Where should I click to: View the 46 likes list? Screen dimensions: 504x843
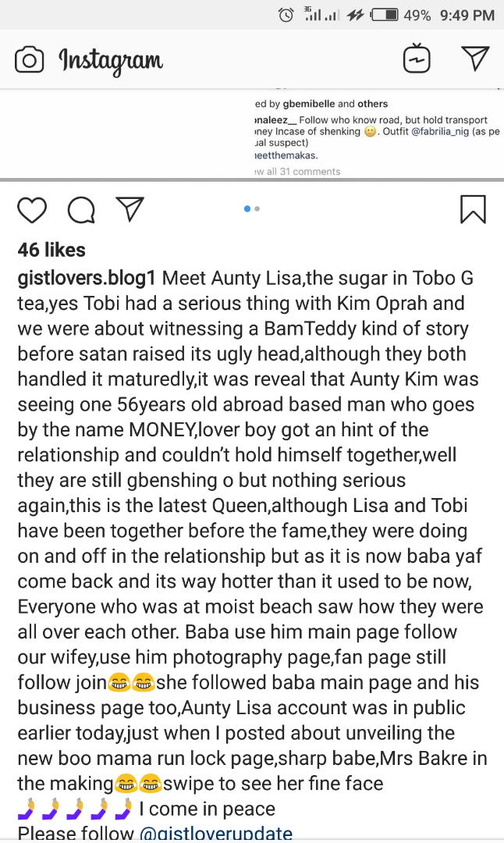click(x=51, y=250)
